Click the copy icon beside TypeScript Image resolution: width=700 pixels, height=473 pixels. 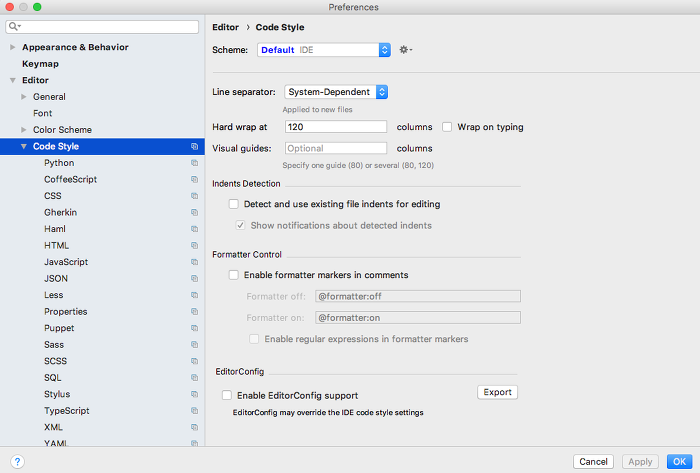coord(194,411)
